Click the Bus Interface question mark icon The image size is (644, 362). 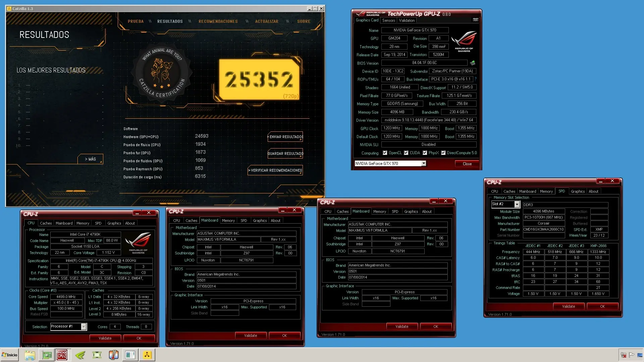[475, 79]
